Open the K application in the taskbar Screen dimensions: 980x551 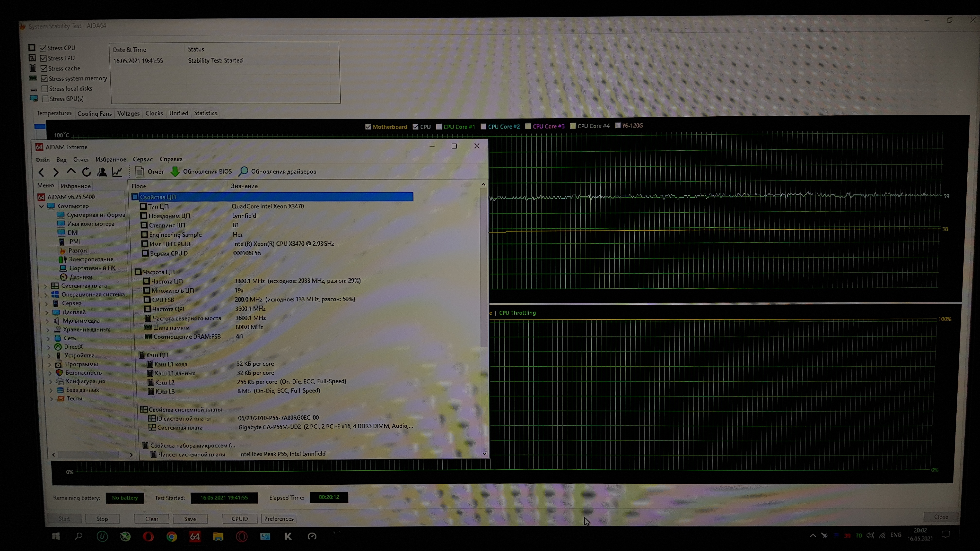click(288, 536)
